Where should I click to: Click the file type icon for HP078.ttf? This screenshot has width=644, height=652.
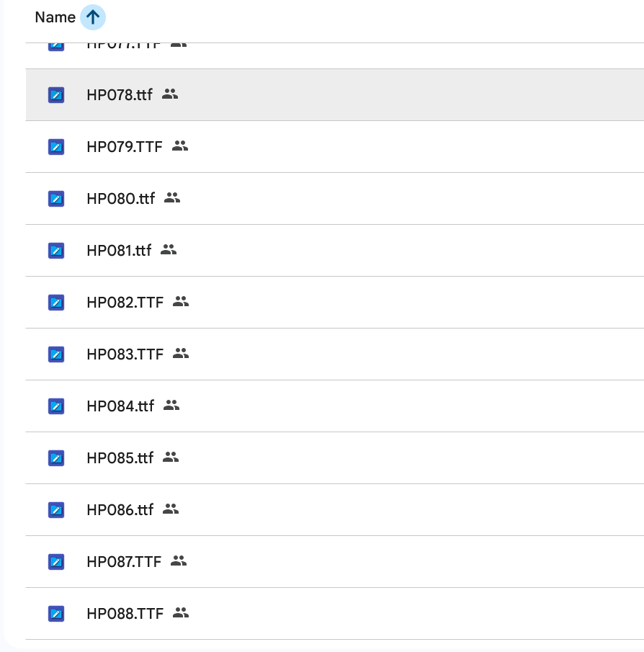[x=56, y=94]
